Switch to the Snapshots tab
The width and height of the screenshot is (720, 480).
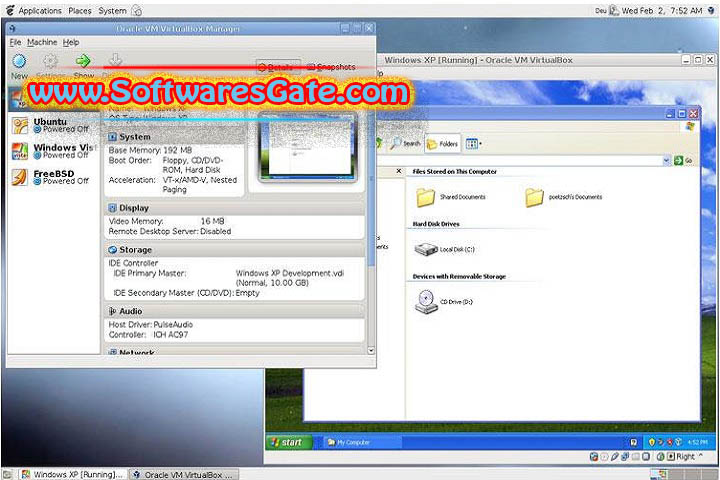click(332, 67)
